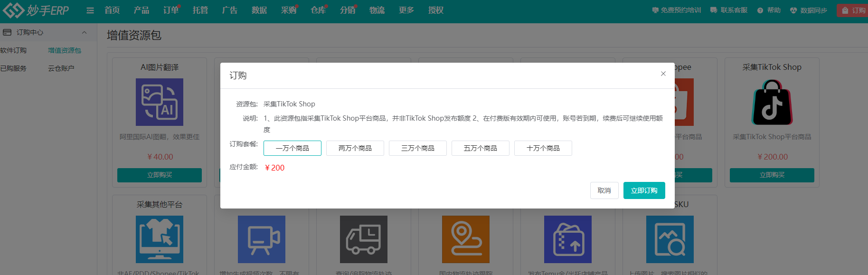
Task: Choose the 两万个商品 package
Action: coord(355,148)
